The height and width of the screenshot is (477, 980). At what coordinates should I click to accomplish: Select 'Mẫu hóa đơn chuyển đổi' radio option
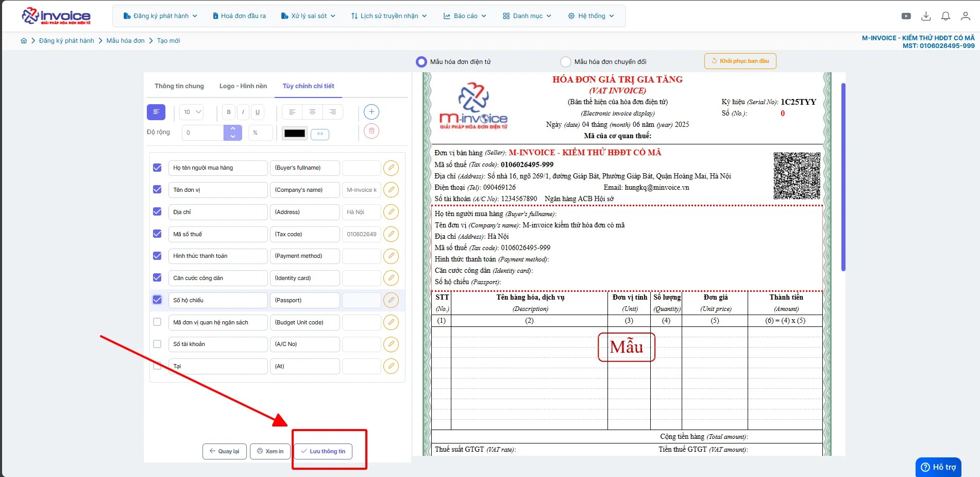(x=566, y=62)
